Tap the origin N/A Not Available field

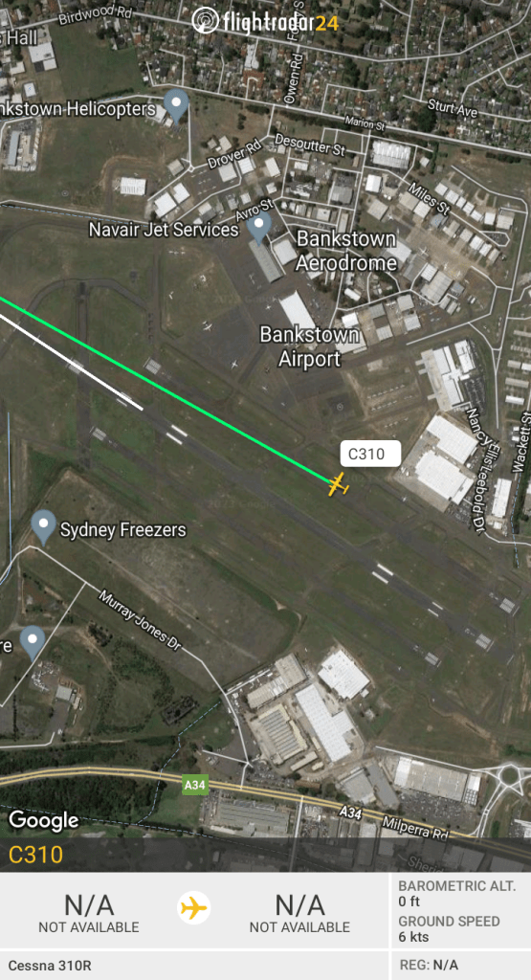pos(89,912)
